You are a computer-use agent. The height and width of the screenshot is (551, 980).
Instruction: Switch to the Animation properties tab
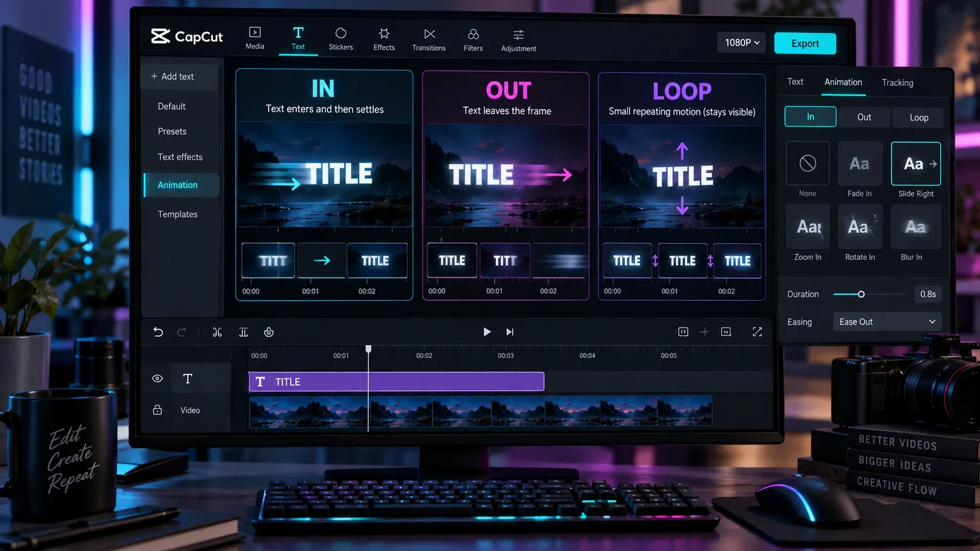coord(843,82)
